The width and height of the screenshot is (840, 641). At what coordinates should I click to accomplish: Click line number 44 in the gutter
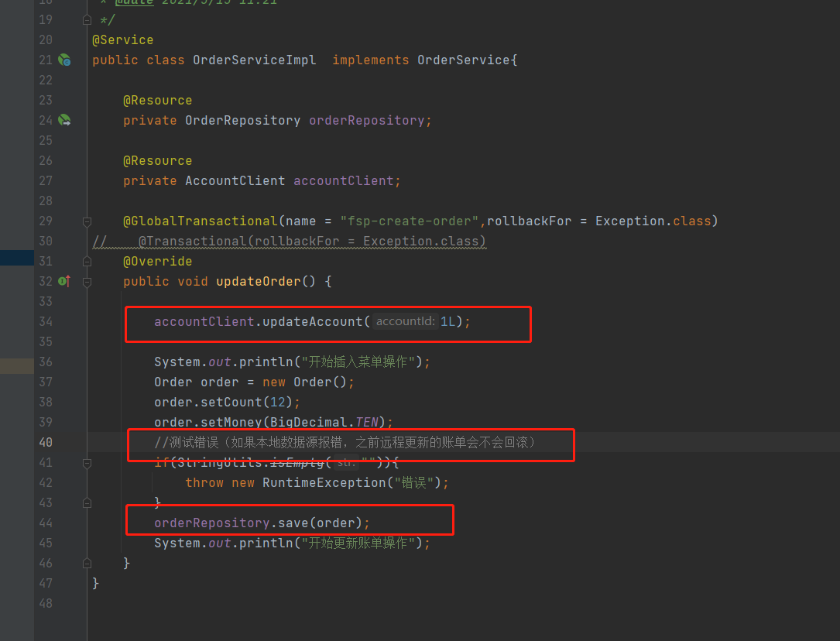pos(46,523)
